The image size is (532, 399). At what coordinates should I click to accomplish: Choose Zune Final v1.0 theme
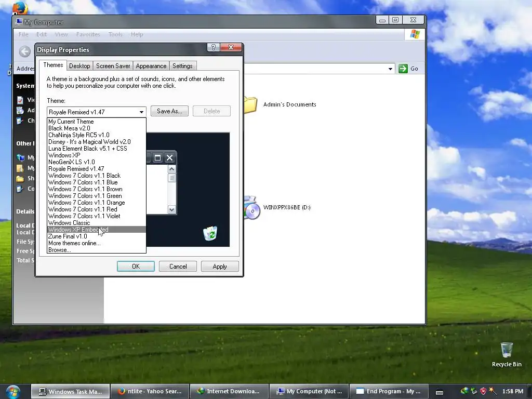coord(97,236)
